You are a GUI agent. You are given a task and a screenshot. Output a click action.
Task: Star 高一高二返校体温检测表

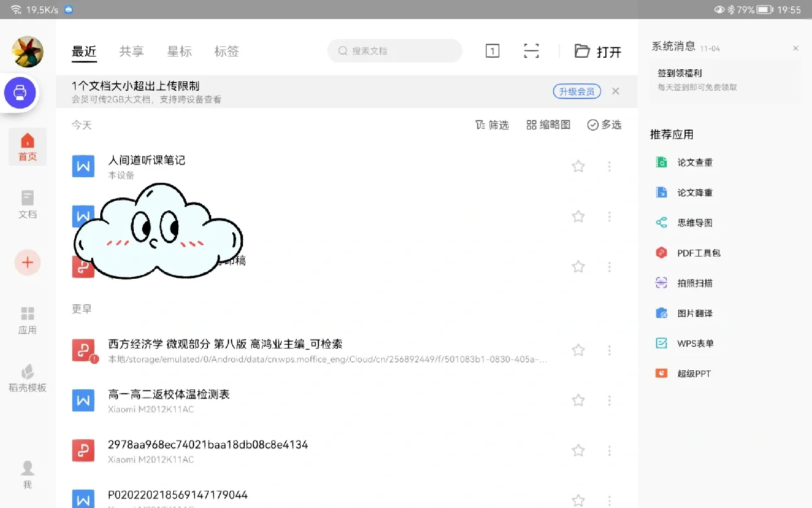tap(578, 400)
